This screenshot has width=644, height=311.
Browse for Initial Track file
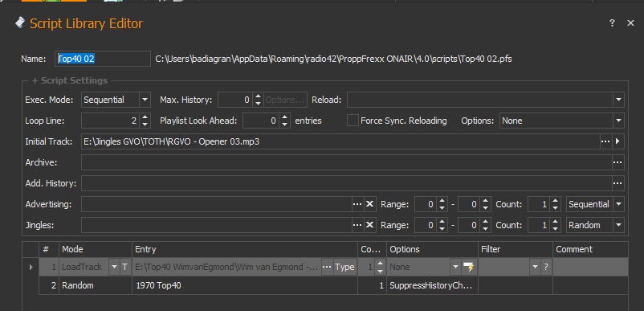pyautogui.click(x=605, y=141)
